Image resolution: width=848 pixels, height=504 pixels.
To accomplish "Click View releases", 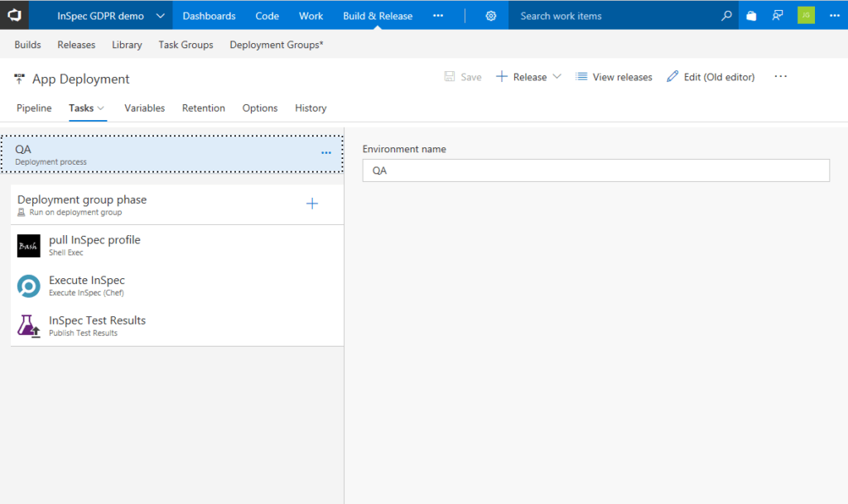I will [x=614, y=77].
